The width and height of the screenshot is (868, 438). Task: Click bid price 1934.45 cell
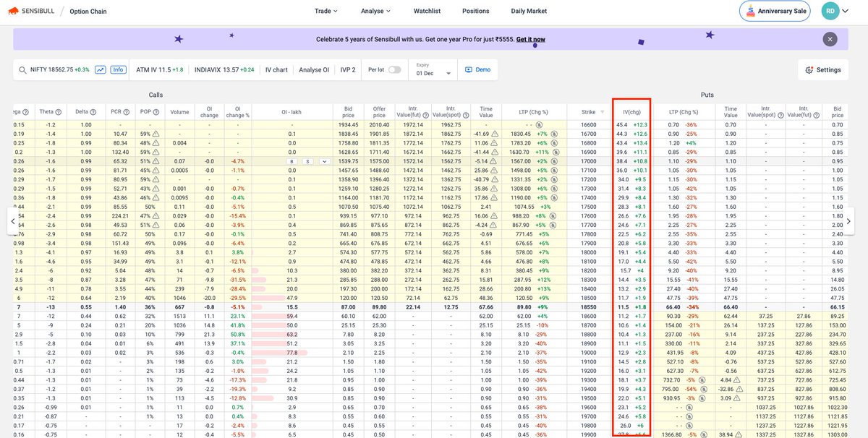[348, 125]
